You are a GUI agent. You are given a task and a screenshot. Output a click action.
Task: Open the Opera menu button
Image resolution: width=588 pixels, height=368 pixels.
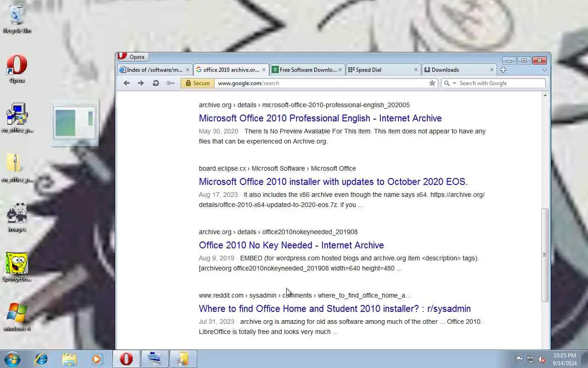tap(133, 57)
